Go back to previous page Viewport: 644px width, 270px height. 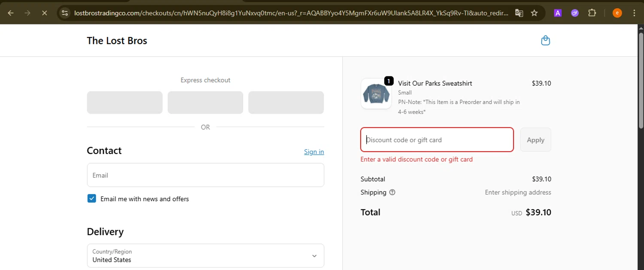pos(11,13)
